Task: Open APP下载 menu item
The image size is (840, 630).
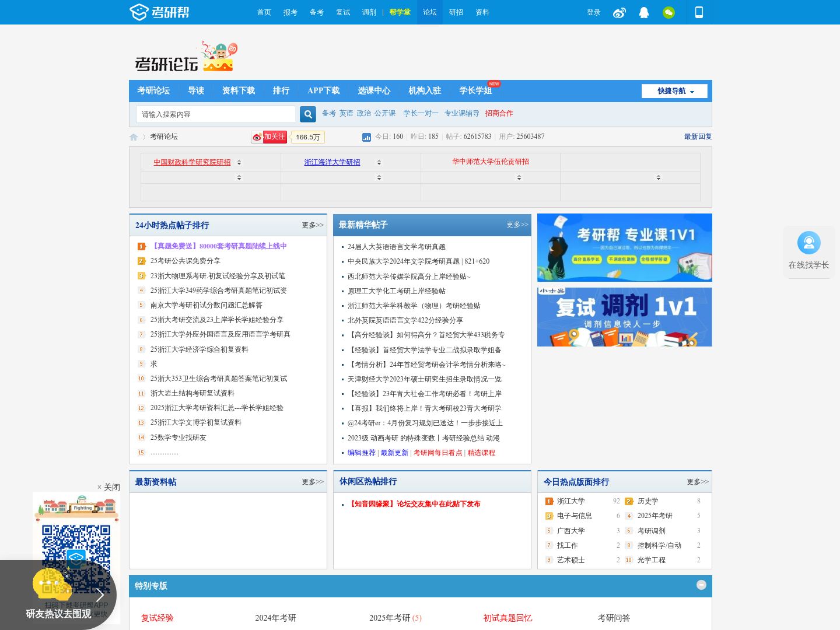Action: (x=324, y=90)
